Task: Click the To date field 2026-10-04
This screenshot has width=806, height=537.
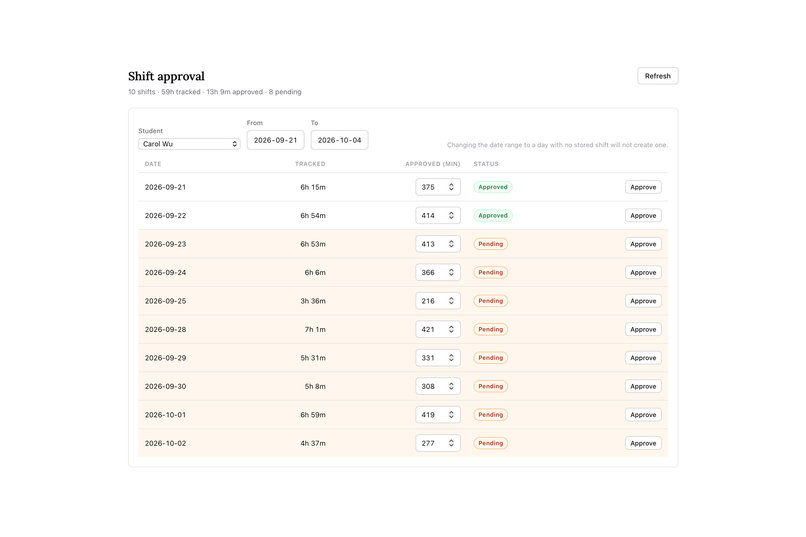Action: click(x=339, y=140)
